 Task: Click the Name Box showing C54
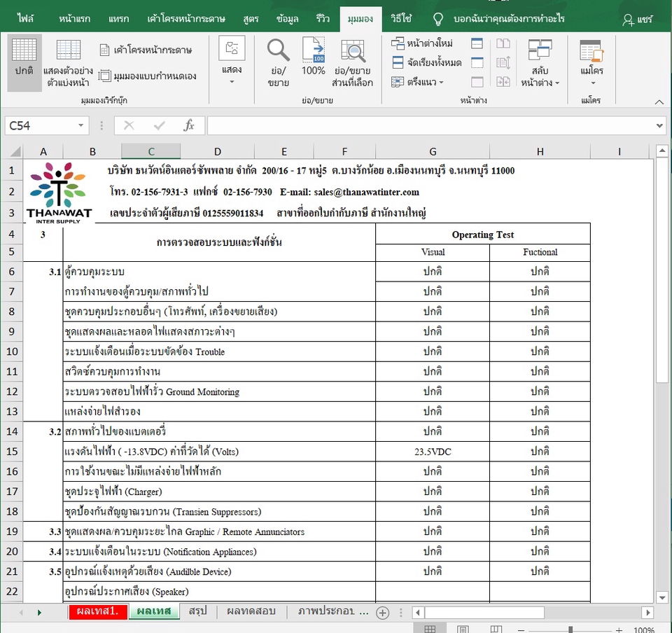pos(41,125)
